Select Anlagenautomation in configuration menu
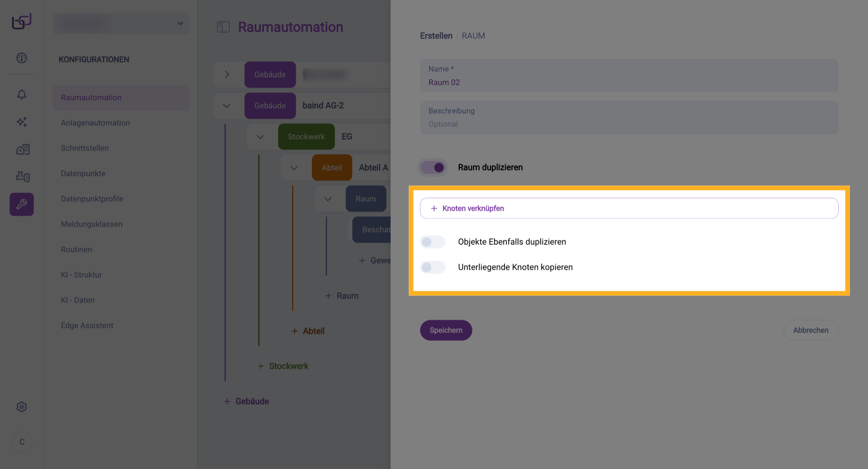Viewport: 868px width, 469px height. pos(95,123)
